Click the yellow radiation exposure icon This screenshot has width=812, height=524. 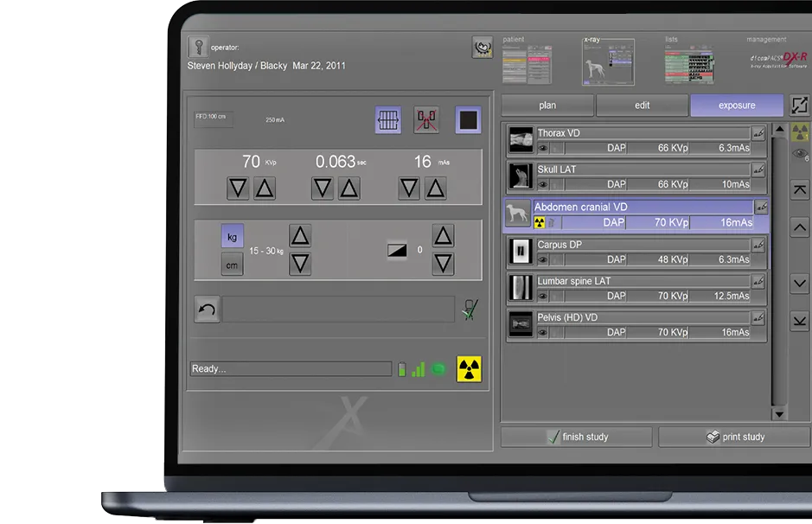[469, 369]
